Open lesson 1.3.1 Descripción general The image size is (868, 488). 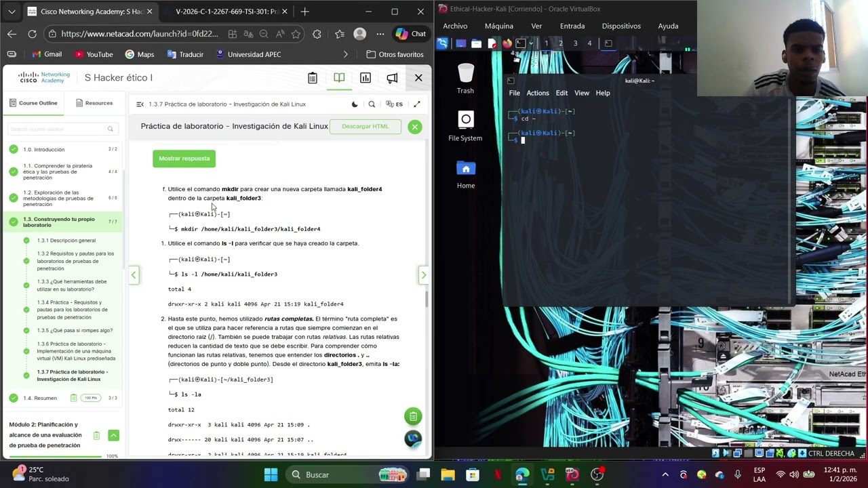[66, 241]
